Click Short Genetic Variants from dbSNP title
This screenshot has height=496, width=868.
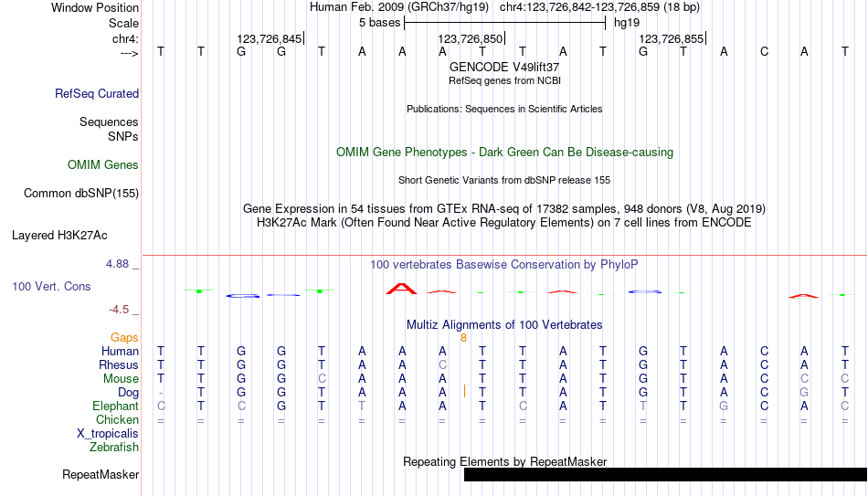(504, 181)
